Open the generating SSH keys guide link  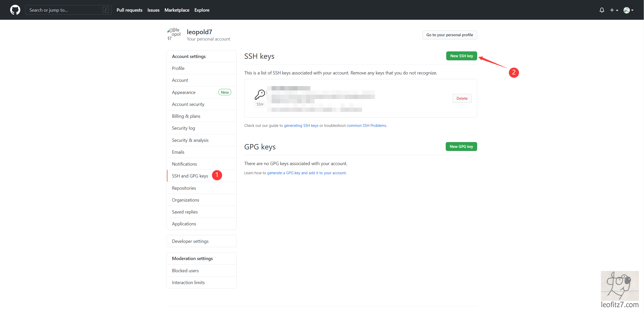point(301,125)
